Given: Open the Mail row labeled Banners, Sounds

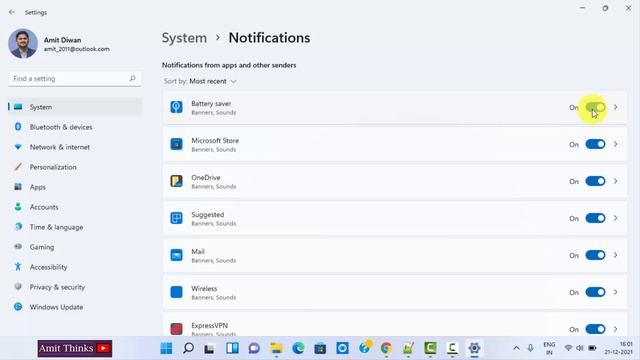Looking at the screenshot, I should pyautogui.click(x=394, y=255).
